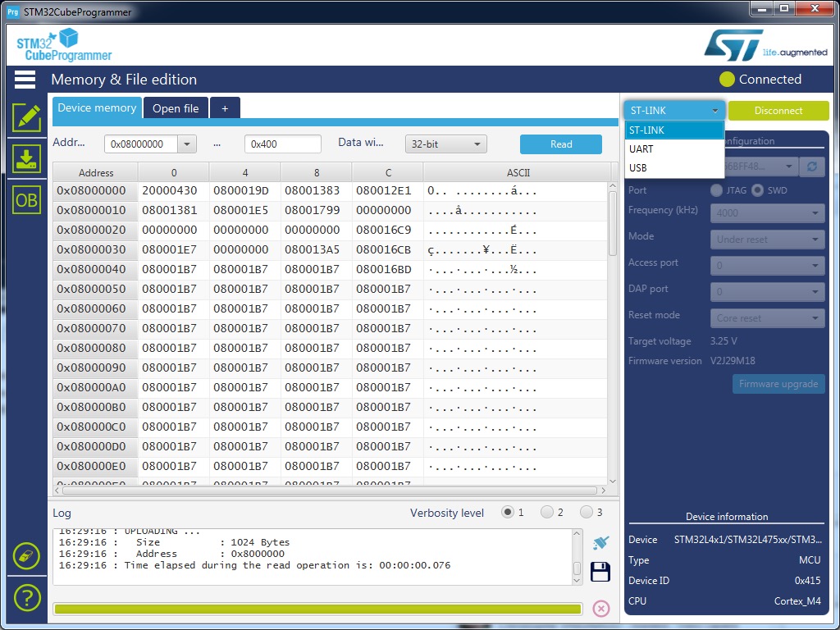Set verbosity level to 3

[x=587, y=513]
